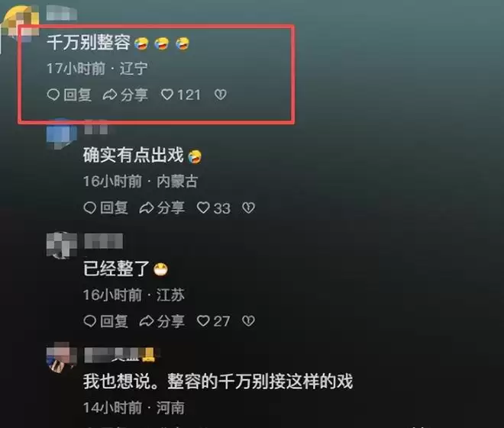Open username above 已经整了 comment
The height and width of the screenshot is (428, 504).
point(104,241)
